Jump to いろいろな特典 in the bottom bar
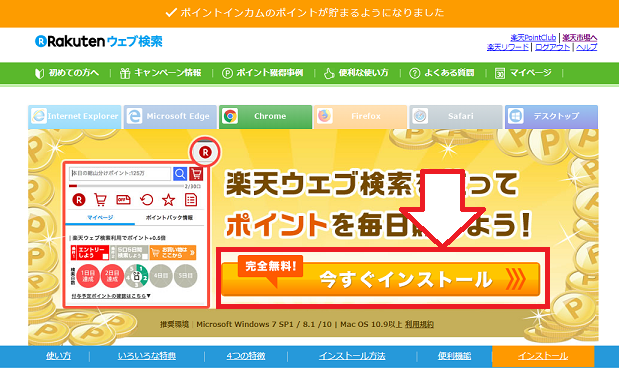The width and height of the screenshot is (619, 369). 147,356
